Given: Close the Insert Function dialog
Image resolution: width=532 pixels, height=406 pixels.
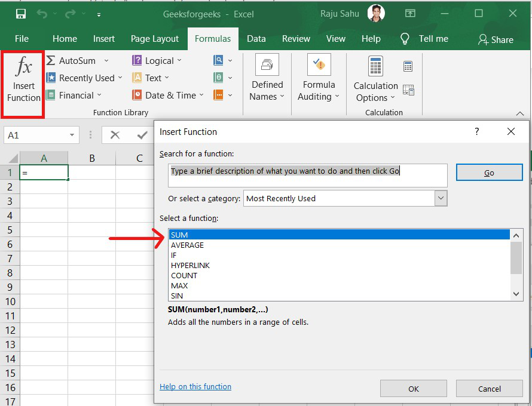Looking at the screenshot, I should coord(511,131).
